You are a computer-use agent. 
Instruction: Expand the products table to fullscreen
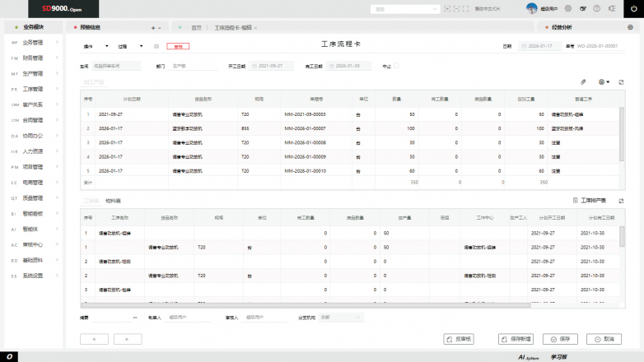[x=621, y=82]
